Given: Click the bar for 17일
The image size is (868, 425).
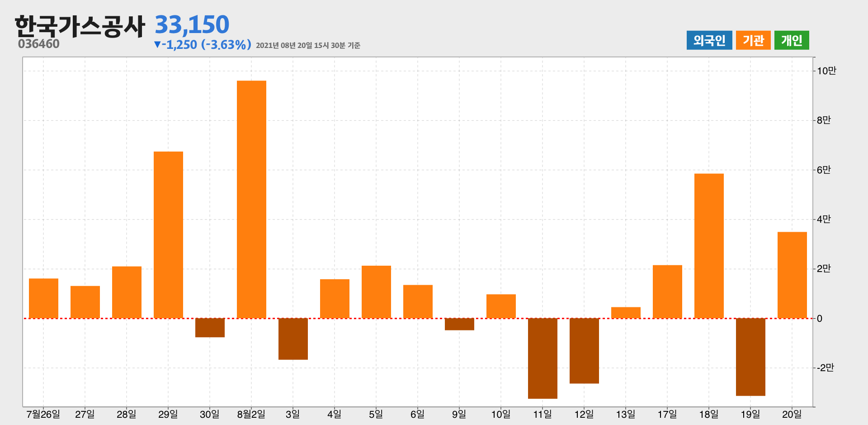Looking at the screenshot, I should pyautogui.click(x=667, y=291).
